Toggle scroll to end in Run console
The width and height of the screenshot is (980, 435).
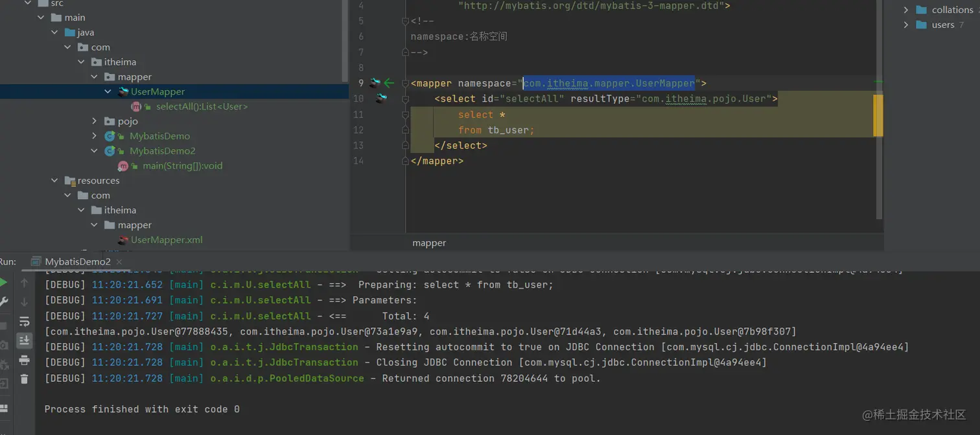(24, 340)
